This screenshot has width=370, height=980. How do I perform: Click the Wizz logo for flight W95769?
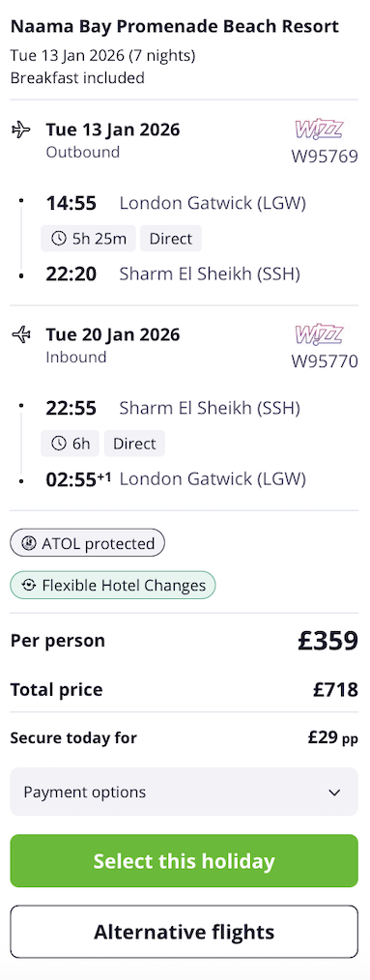pos(319,130)
